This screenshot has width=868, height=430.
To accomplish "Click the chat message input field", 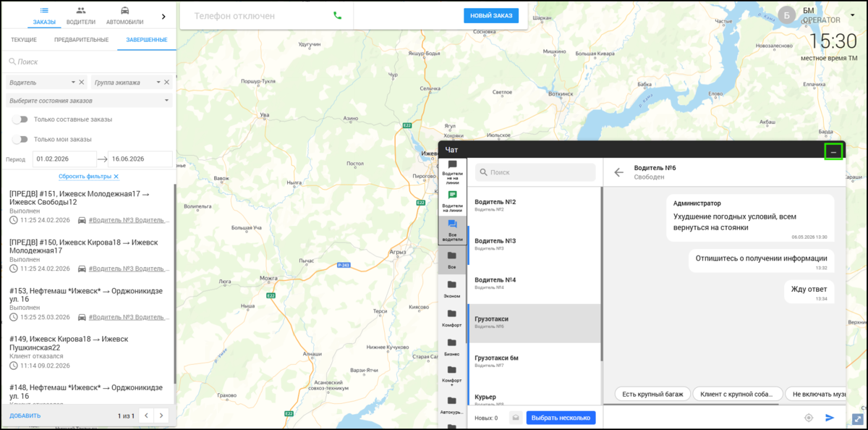I will (702, 418).
